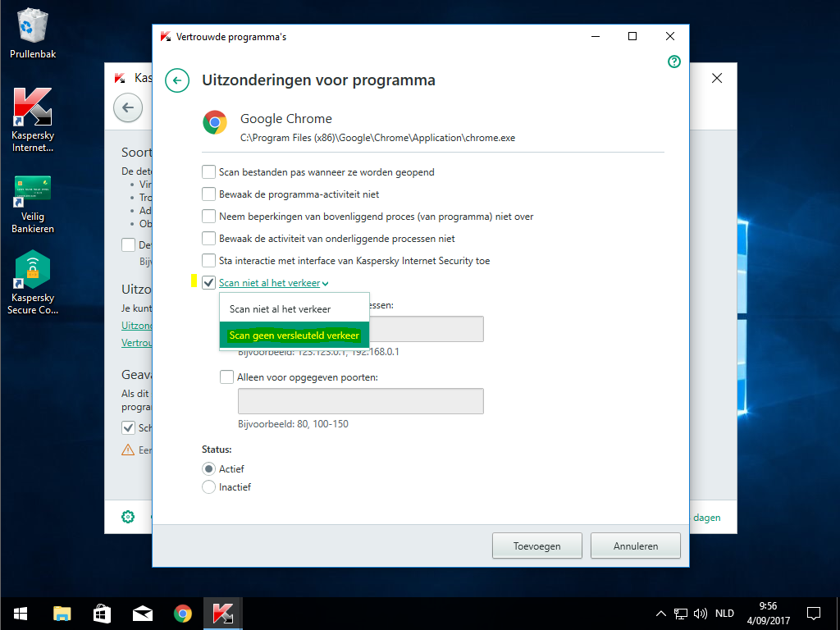Click the Annuleren button

(636, 546)
